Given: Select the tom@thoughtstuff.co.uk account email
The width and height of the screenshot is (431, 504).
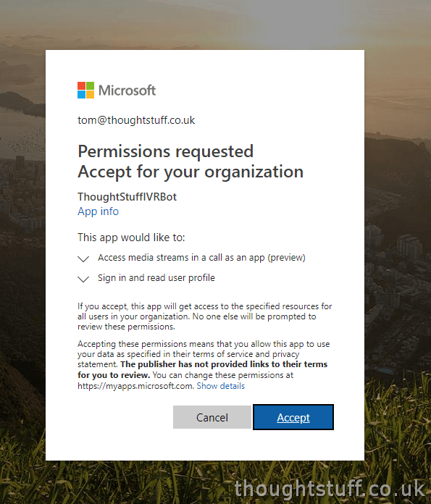Looking at the screenshot, I should click(136, 120).
